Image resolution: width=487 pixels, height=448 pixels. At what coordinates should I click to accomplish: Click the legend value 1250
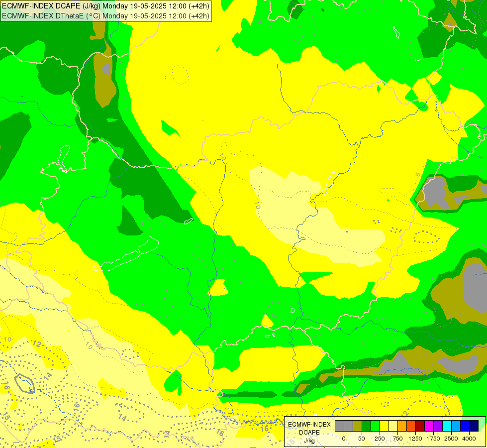coord(415,439)
